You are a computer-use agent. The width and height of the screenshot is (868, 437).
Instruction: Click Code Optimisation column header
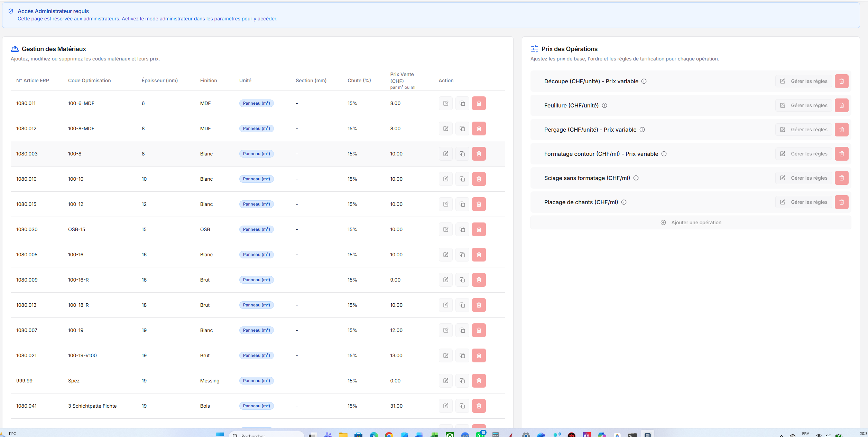[x=89, y=80]
